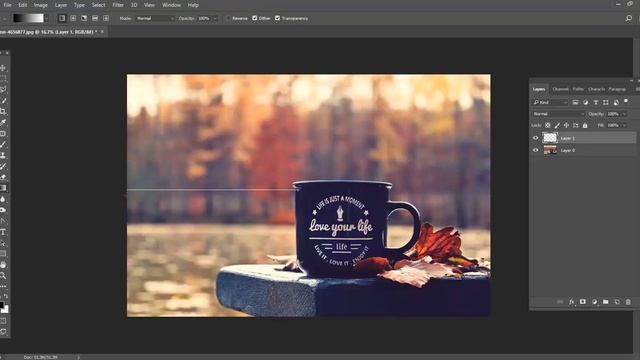Click the search icon in options bar
Viewport: 640px width, 360px height.
point(629,18)
